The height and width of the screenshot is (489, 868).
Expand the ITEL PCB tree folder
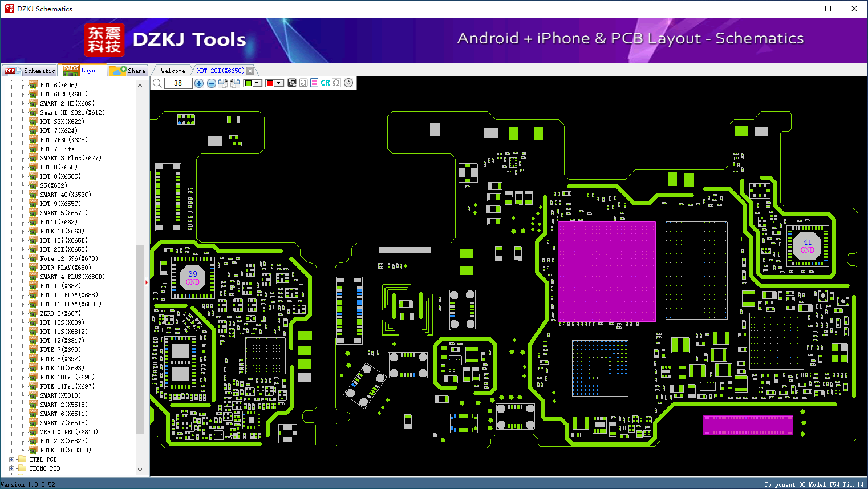tap(11, 459)
